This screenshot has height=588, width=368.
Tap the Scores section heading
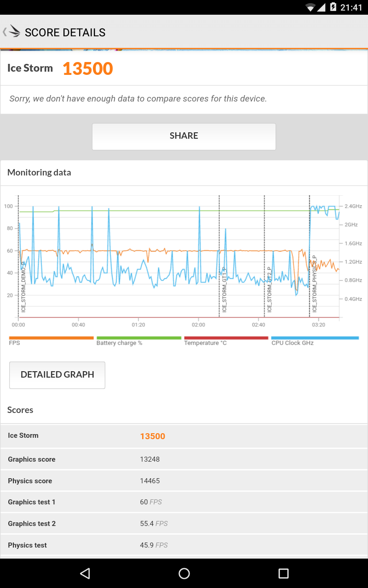[20, 410]
